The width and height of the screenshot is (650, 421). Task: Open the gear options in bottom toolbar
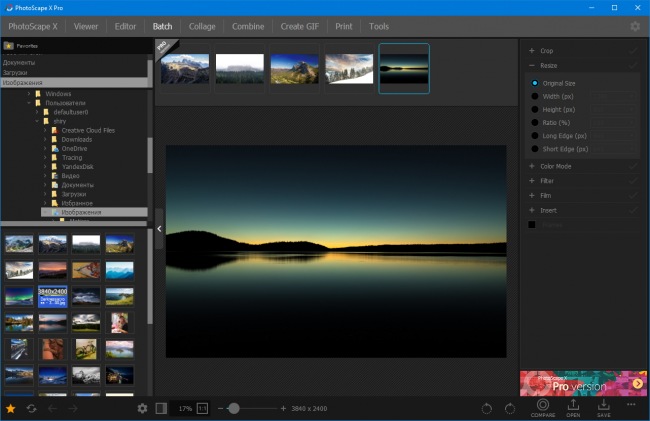click(142, 409)
